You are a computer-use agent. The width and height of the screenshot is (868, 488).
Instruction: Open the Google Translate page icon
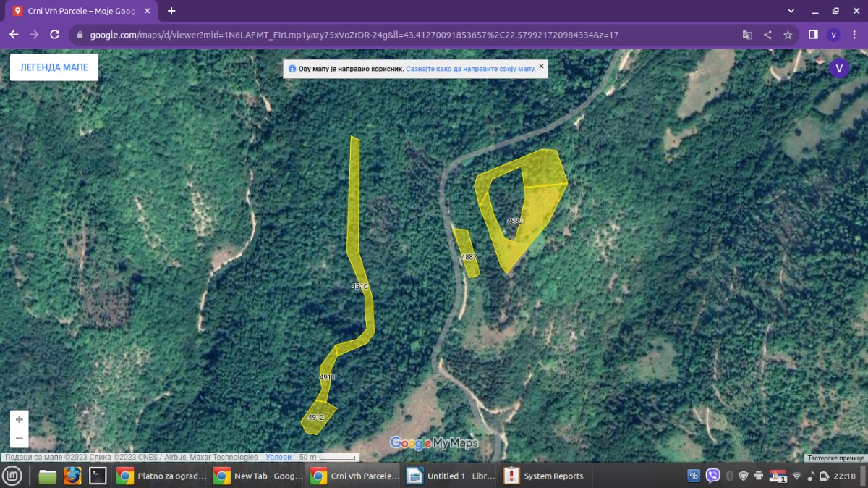point(747,35)
